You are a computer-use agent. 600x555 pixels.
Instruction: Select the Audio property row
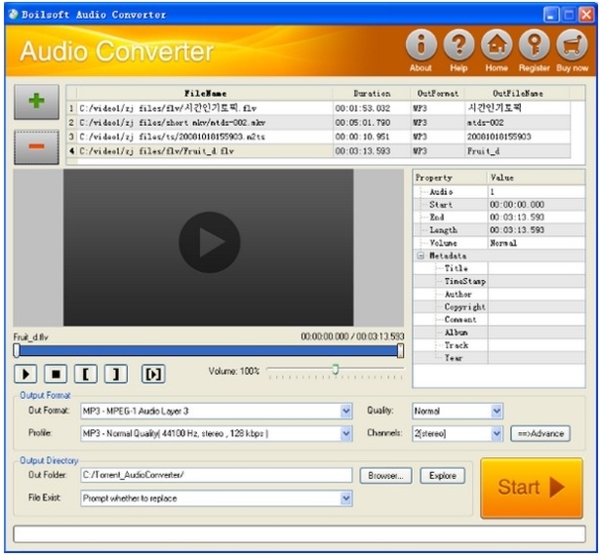(x=499, y=191)
